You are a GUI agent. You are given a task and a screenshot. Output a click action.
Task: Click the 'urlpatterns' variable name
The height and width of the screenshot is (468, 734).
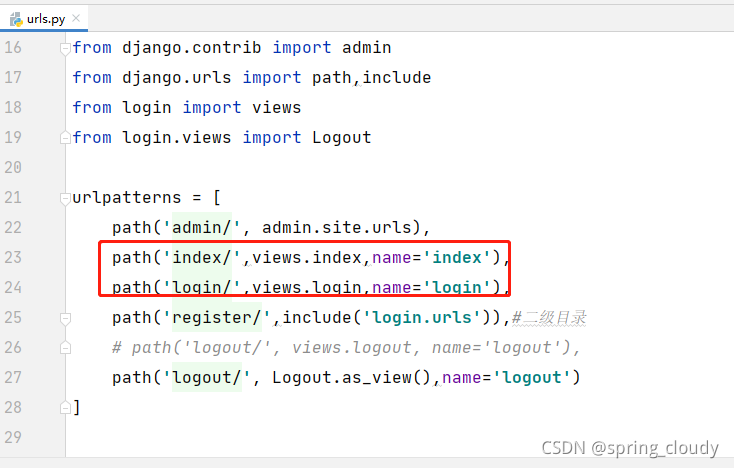126,197
